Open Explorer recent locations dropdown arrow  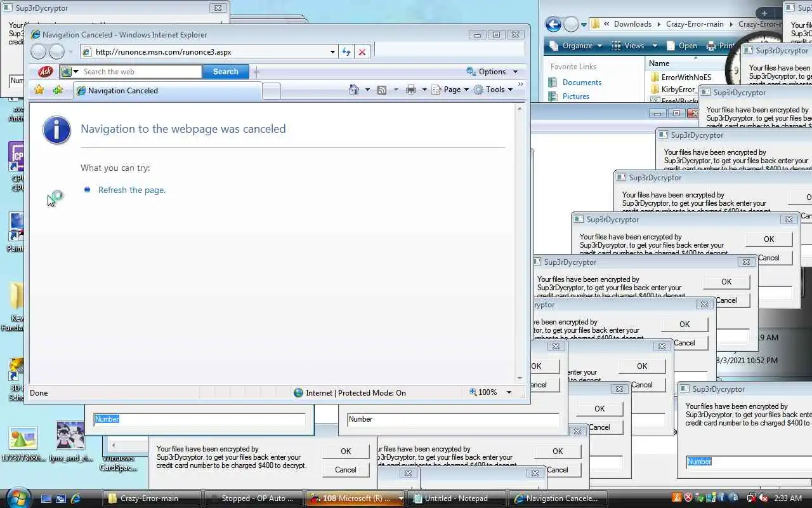point(584,24)
